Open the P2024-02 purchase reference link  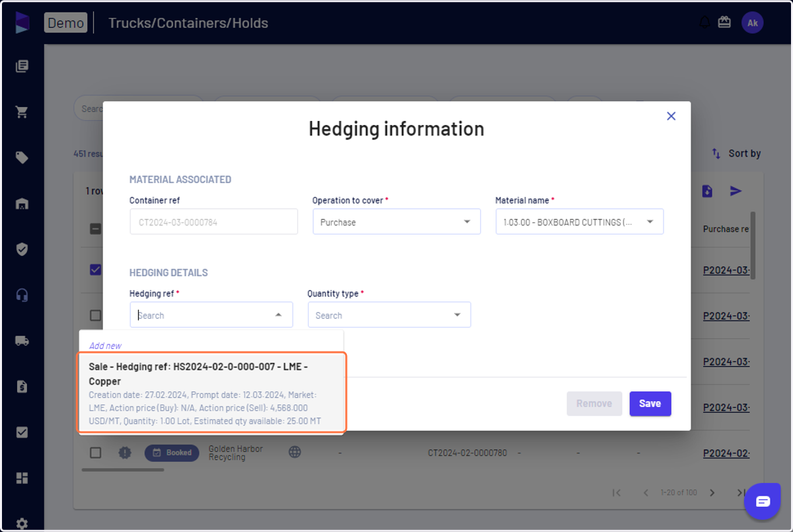pos(726,453)
